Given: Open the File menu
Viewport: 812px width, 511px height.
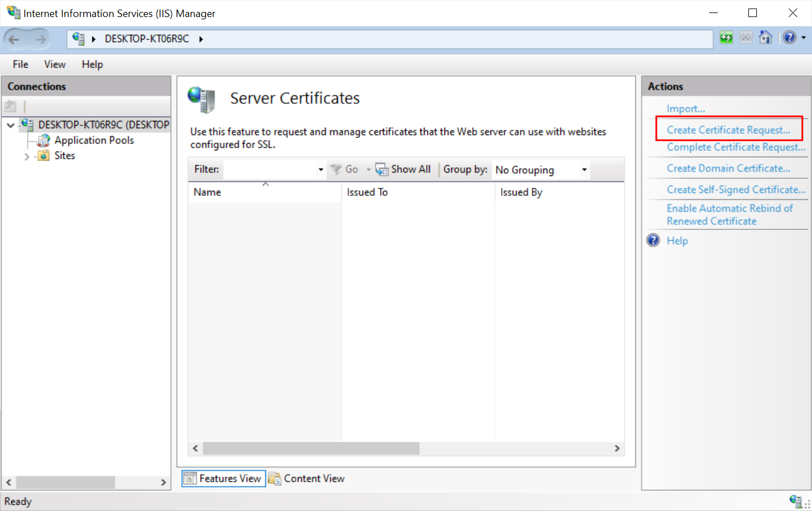Looking at the screenshot, I should [x=20, y=64].
